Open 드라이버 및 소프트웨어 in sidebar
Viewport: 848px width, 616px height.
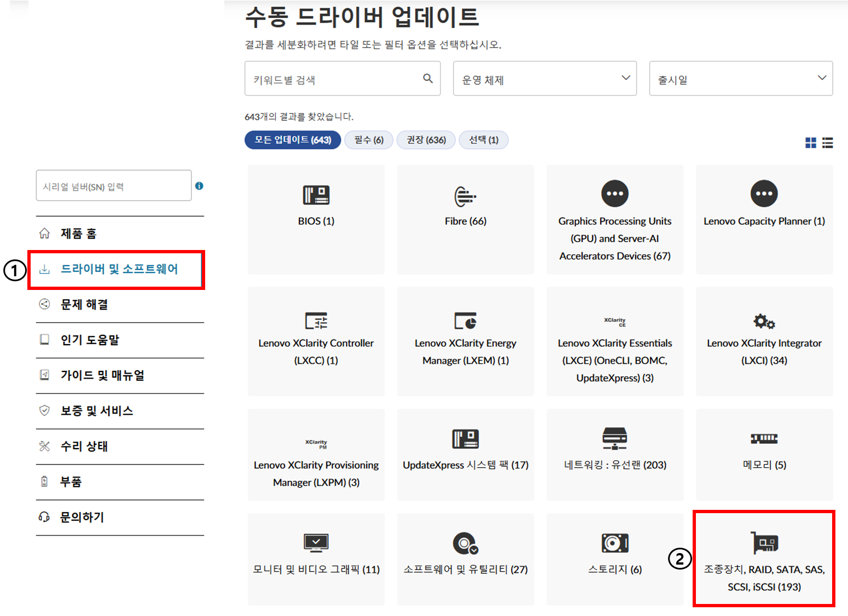tap(120, 269)
